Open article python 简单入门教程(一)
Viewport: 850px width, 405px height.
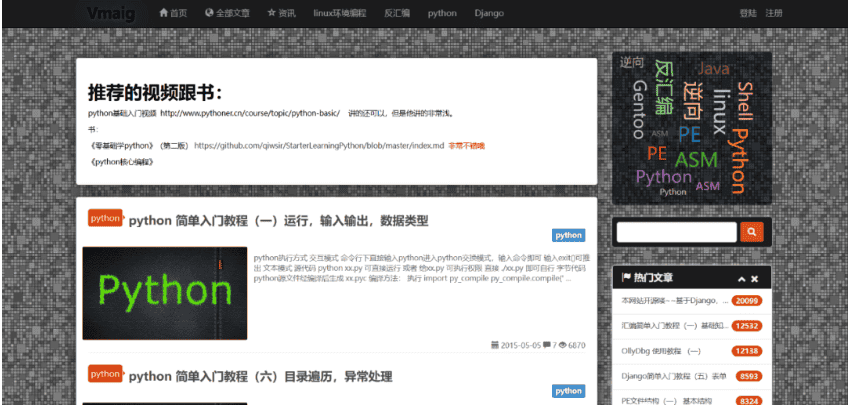(x=279, y=221)
